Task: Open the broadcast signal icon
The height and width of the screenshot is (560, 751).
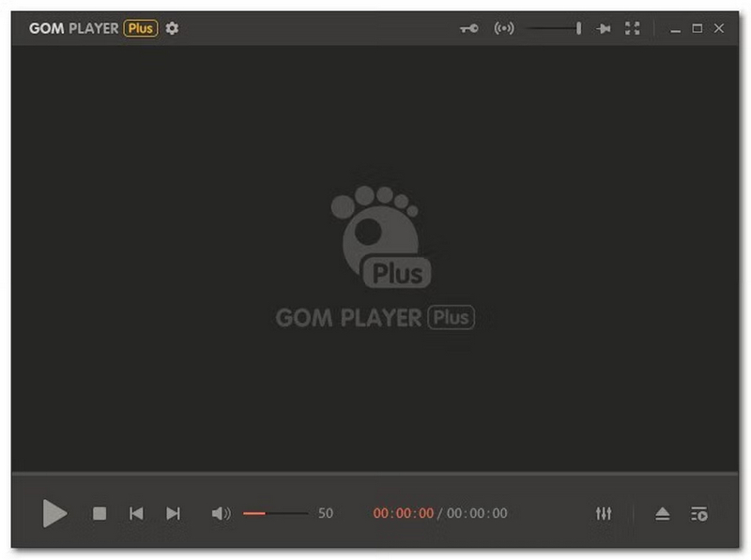Action: click(x=504, y=28)
